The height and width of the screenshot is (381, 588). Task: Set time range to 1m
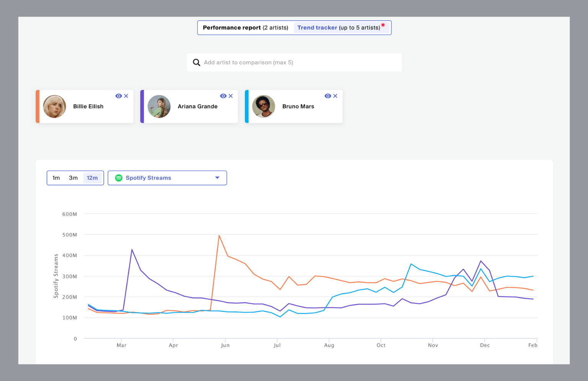[x=56, y=178]
